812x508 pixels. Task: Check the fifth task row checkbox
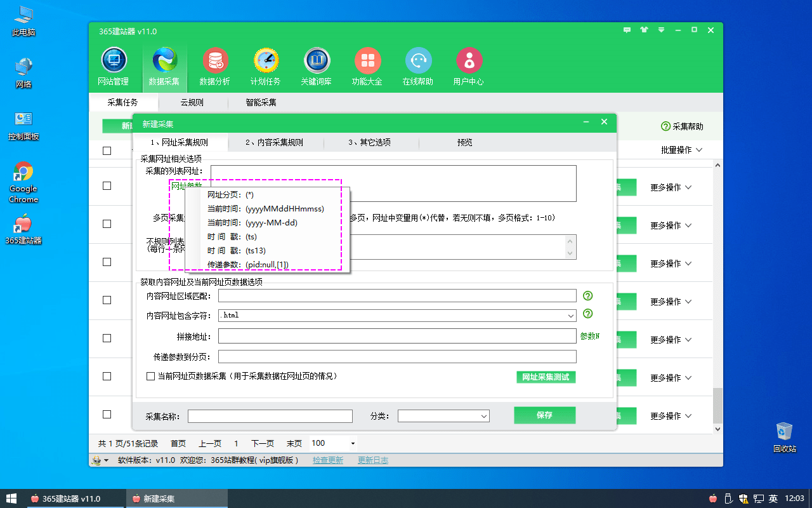[x=107, y=338]
